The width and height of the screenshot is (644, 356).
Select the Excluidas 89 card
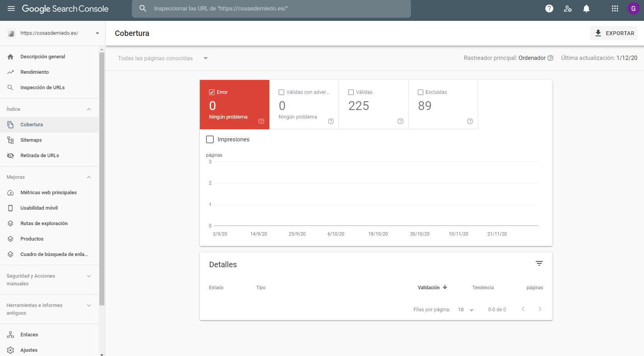pos(443,105)
